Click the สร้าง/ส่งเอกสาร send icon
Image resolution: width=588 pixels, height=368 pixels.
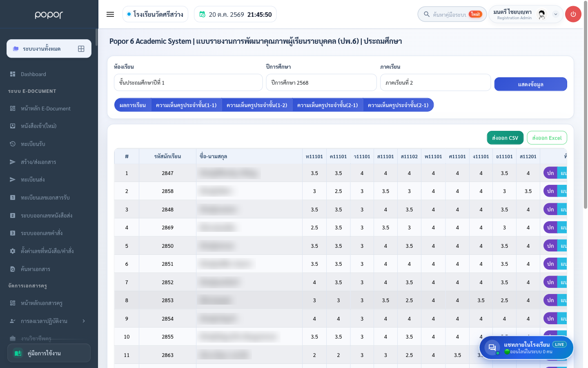coord(13,162)
